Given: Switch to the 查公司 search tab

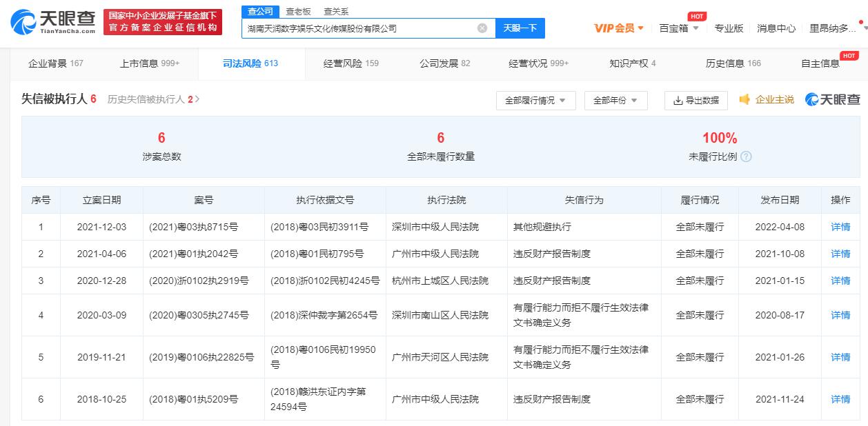Looking at the screenshot, I should tap(261, 12).
